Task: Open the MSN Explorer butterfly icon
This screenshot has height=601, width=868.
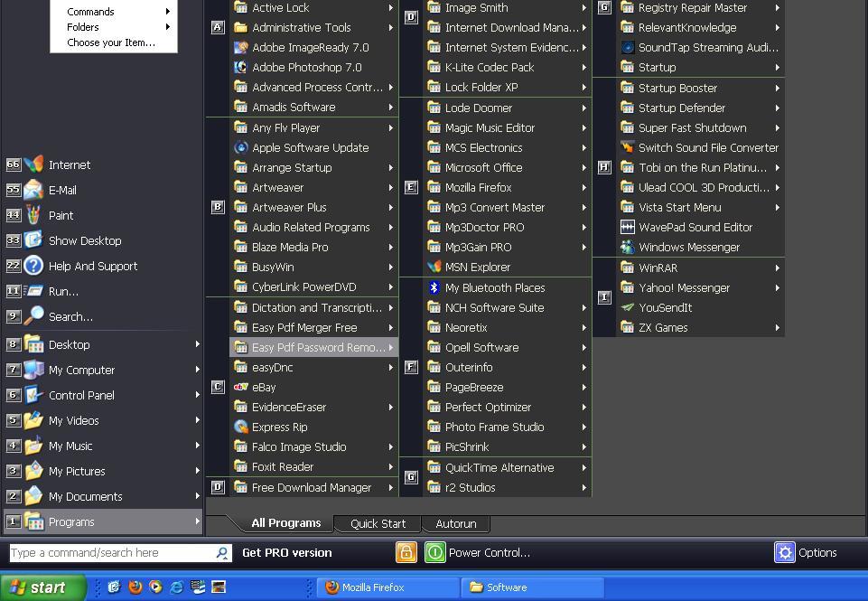Action: pos(434,267)
